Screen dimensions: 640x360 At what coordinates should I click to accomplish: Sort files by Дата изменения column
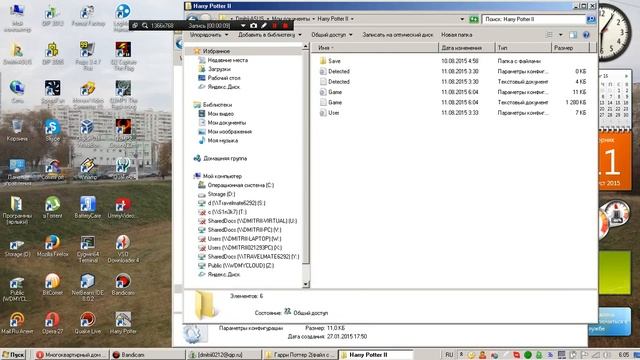(x=466, y=48)
